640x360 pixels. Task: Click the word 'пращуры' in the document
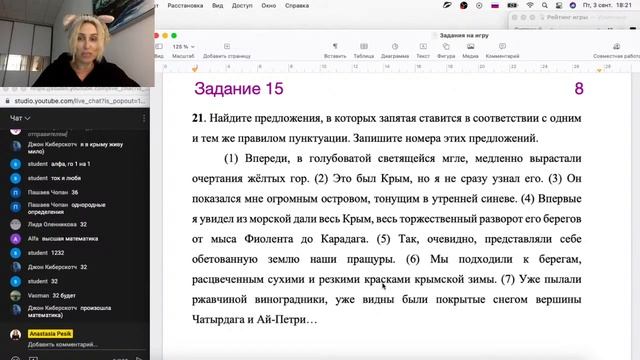coord(370,260)
